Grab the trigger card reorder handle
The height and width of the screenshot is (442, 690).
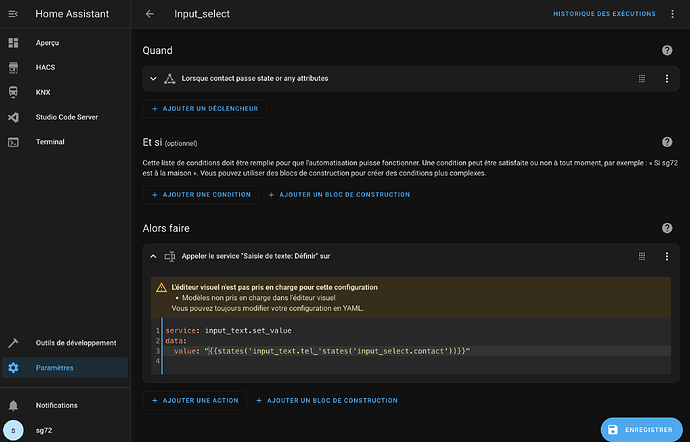(x=642, y=79)
